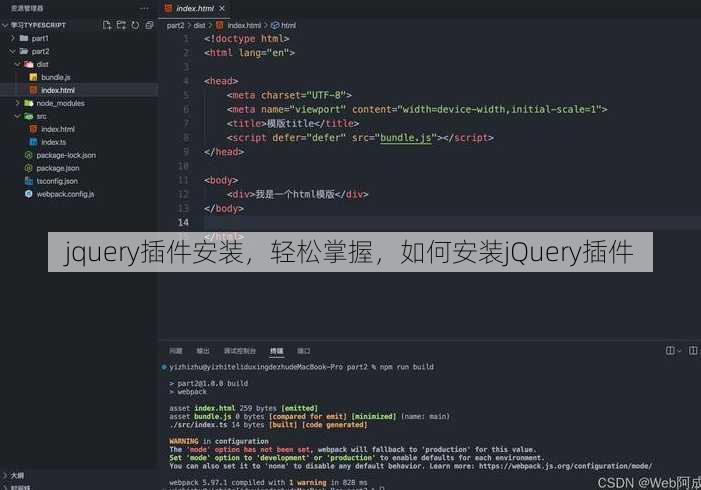Open package.json in the file tree
Viewport: 701px width, 490px height.
[58, 168]
